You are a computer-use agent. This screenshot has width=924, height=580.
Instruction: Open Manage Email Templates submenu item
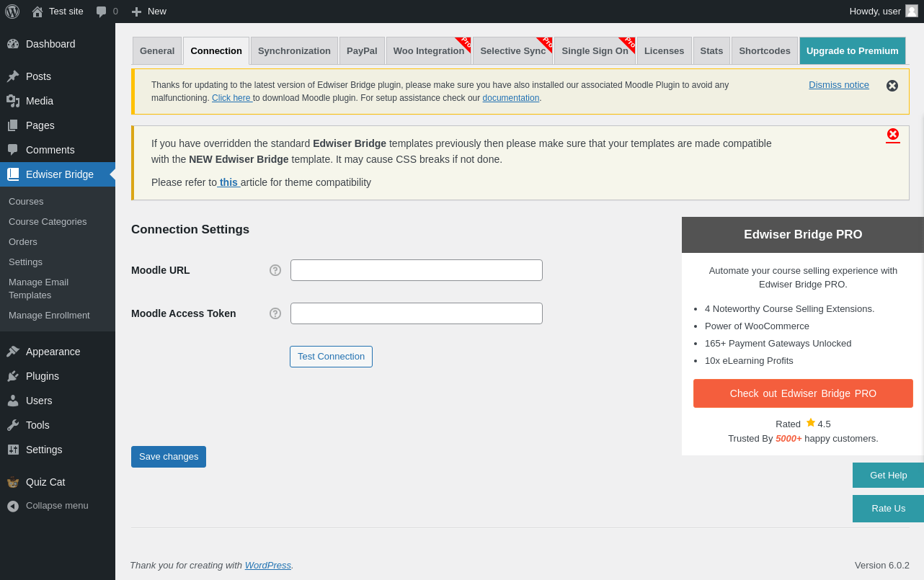[58, 289]
